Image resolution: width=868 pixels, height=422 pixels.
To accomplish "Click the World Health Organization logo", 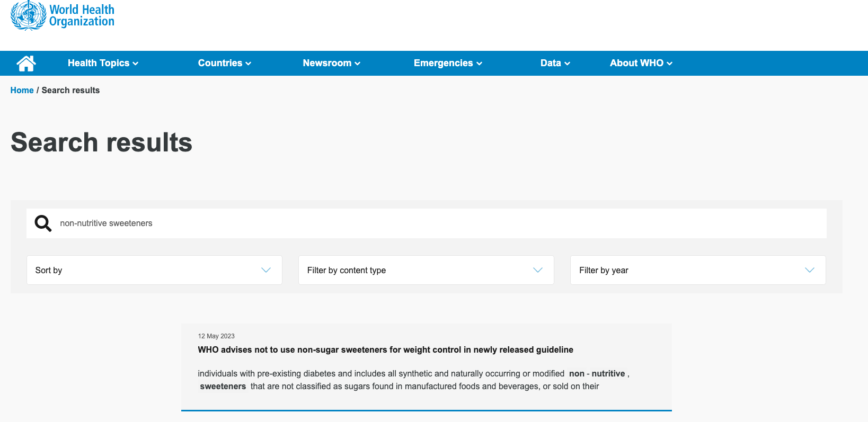I will [x=63, y=16].
